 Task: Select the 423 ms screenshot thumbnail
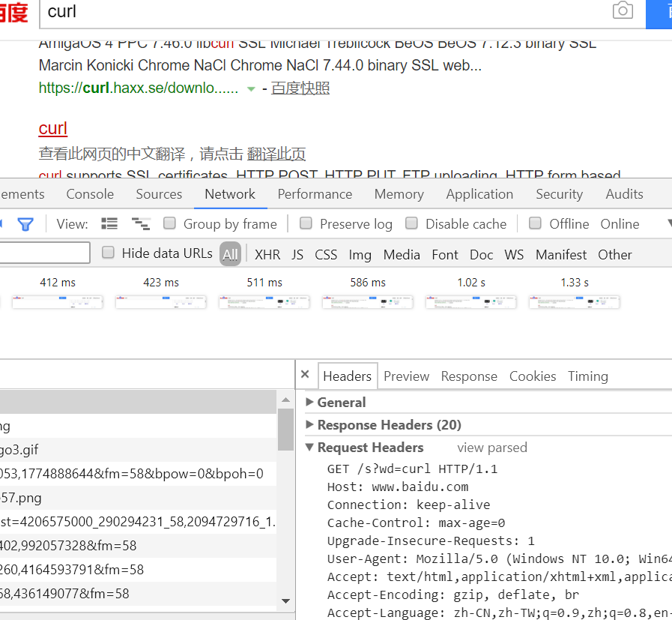click(161, 302)
